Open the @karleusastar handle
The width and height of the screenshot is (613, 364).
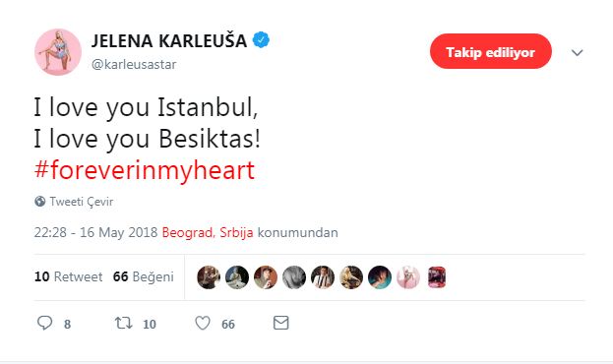point(134,65)
